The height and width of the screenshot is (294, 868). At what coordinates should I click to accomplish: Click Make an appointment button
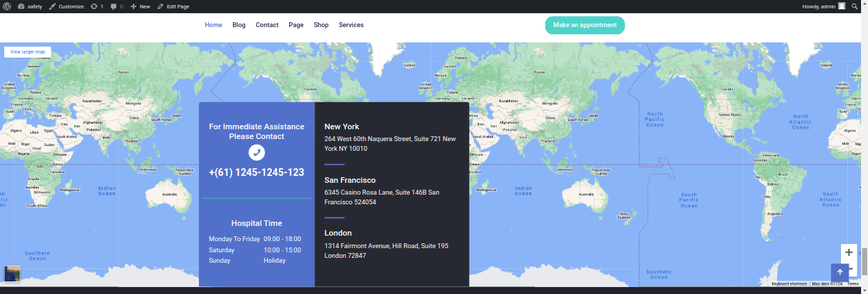(584, 25)
